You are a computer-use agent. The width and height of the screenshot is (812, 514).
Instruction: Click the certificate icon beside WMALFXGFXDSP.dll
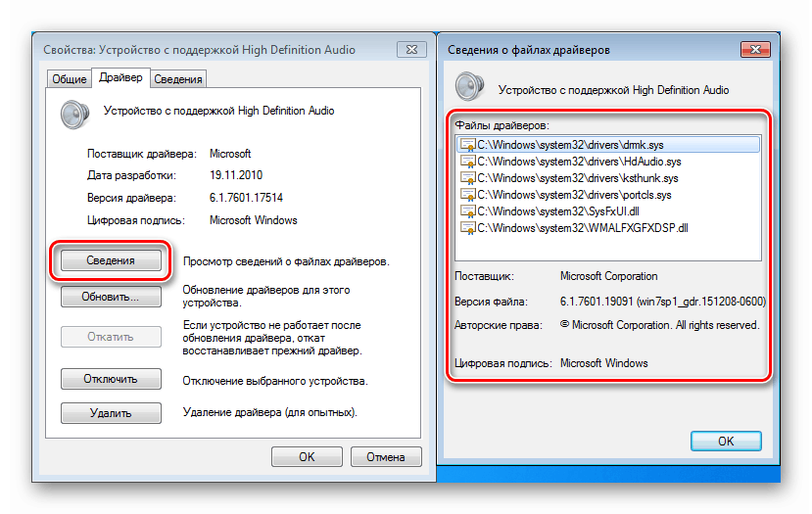click(x=468, y=228)
